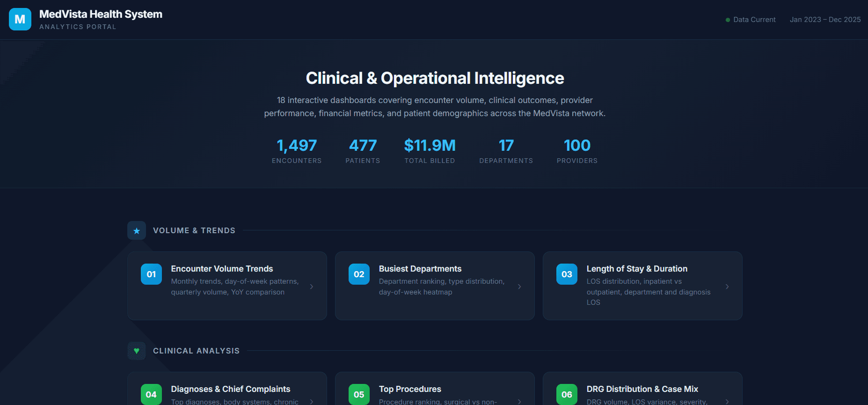Screen dimensions: 868x405
Task: Click the 06 badge on DRG Distribution
Action: click(567, 394)
